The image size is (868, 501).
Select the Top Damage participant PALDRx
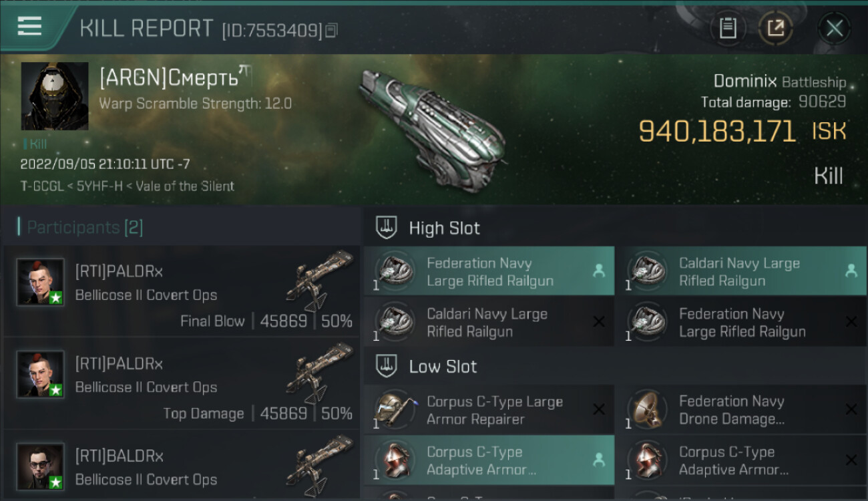pos(180,383)
